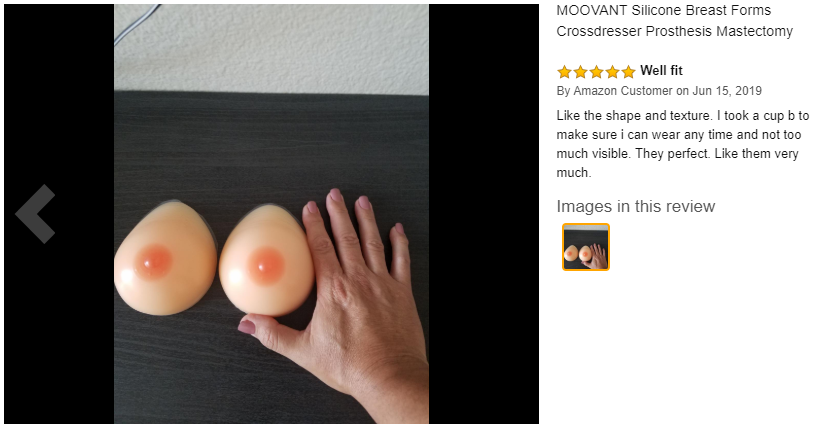Select the review photo thumbnail
Image resolution: width=829 pixels, height=430 pixels.
586,247
